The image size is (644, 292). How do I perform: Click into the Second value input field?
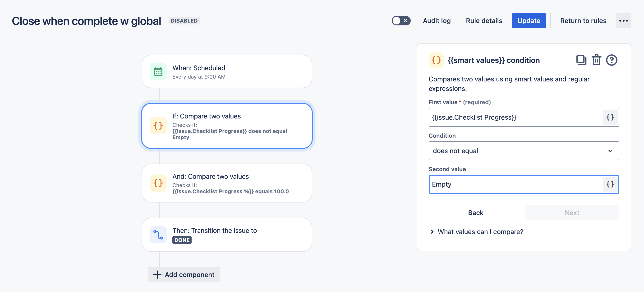point(515,184)
